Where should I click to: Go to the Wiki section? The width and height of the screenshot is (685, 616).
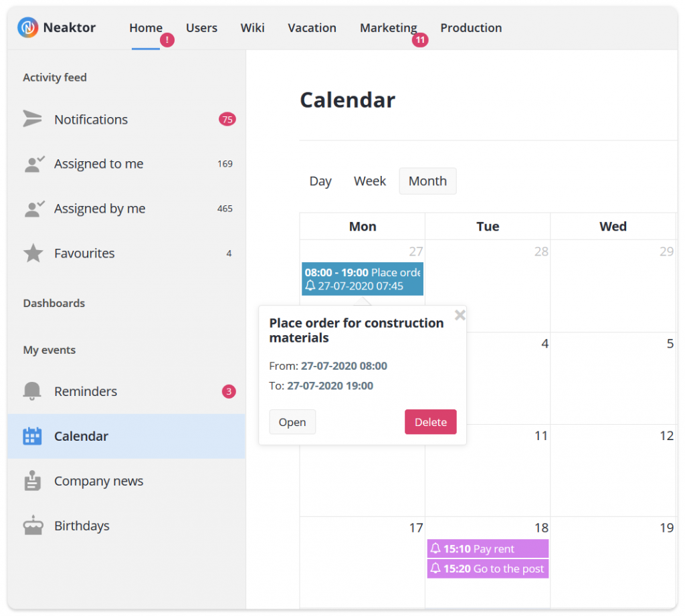point(252,27)
